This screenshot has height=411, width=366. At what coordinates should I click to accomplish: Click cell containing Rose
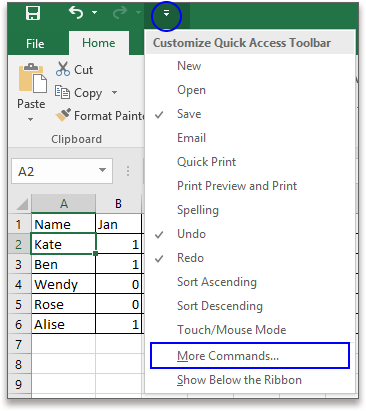pos(63,304)
